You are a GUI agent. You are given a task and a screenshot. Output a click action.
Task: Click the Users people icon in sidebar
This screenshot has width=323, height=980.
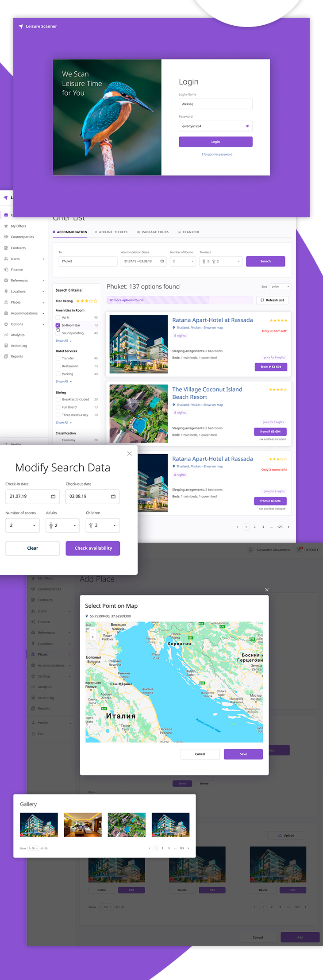[6, 259]
